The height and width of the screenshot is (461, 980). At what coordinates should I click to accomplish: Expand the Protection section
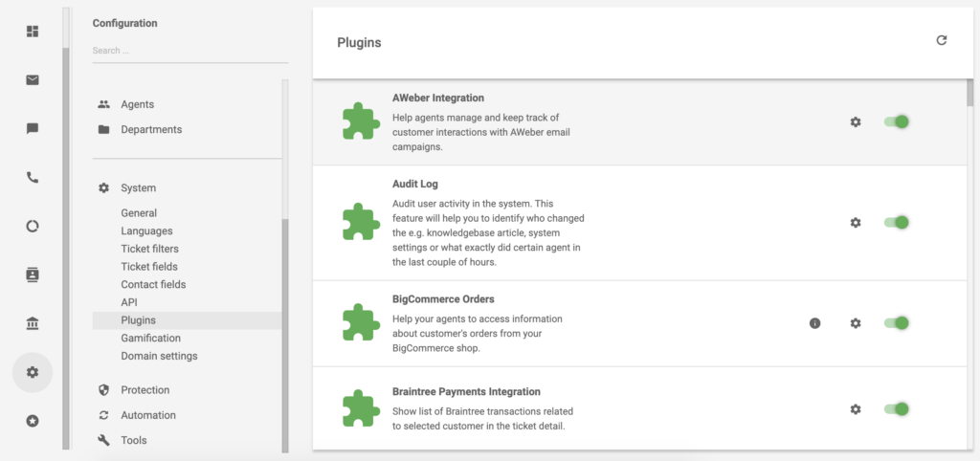[145, 390]
